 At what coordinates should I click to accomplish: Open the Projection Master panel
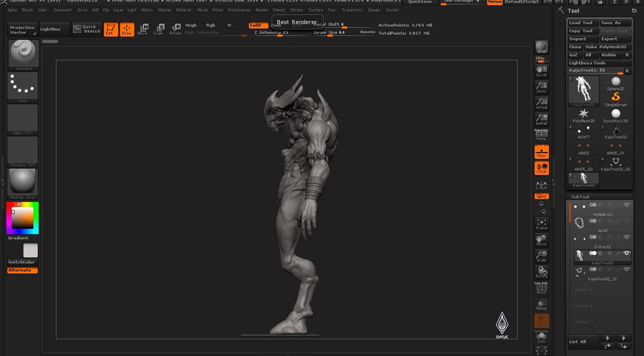[x=22, y=30]
